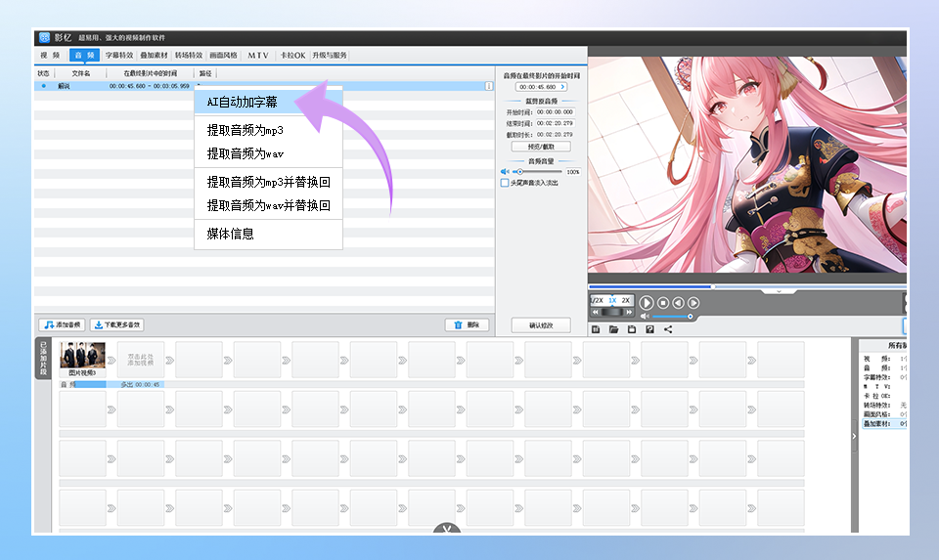Screen dimensions: 939x560
Task: Click the 确认修改 button
Action: click(541, 325)
